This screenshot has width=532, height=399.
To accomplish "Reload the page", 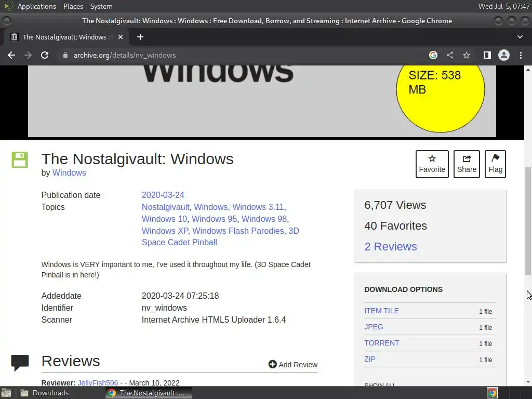I will coord(45,55).
